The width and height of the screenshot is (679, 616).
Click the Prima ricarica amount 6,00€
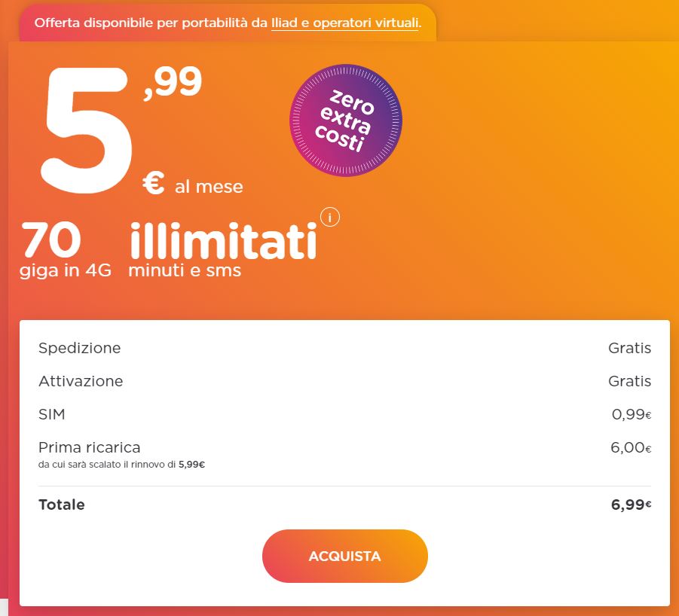click(x=631, y=447)
